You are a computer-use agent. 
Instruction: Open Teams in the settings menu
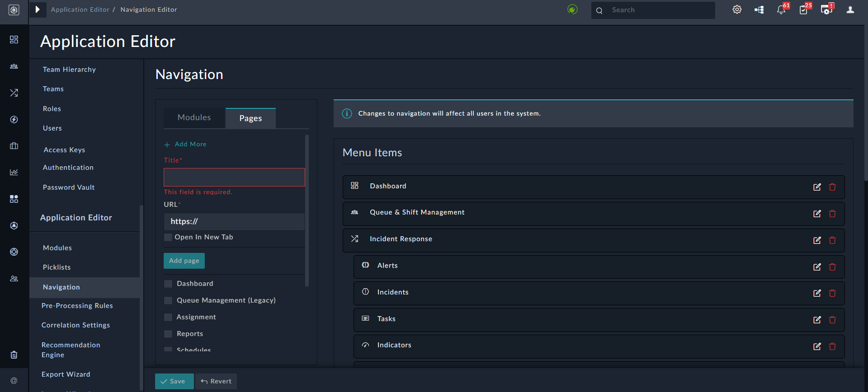tap(53, 89)
